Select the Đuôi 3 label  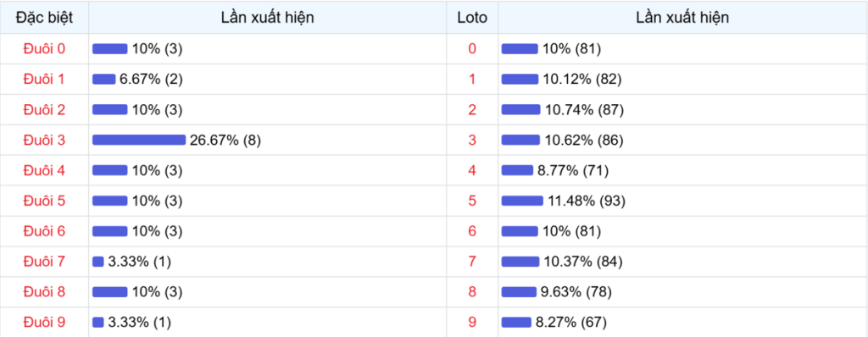[x=44, y=140]
